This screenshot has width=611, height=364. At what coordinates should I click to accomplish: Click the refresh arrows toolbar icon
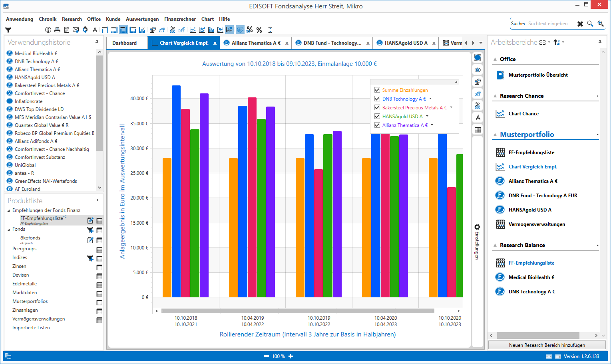point(85,30)
